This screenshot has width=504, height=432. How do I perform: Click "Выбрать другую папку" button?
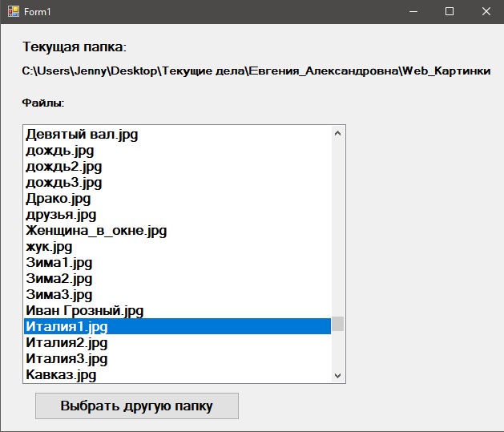[137, 406]
